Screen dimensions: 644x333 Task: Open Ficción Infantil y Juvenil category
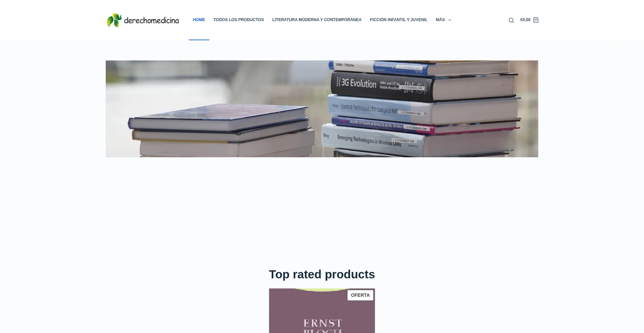coord(398,20)
